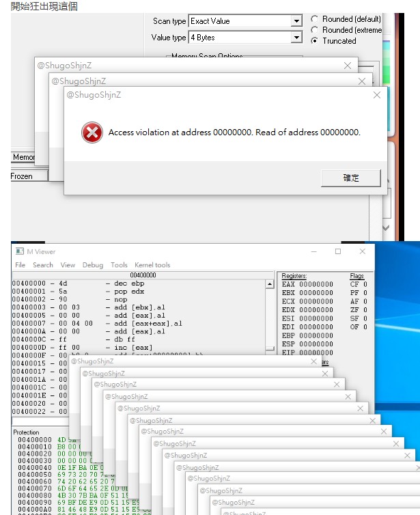Viewport: 420px width, 515px height.
Task: Toggle the ZF flag value
Action: pyautogui.click(x=365, y=309)
